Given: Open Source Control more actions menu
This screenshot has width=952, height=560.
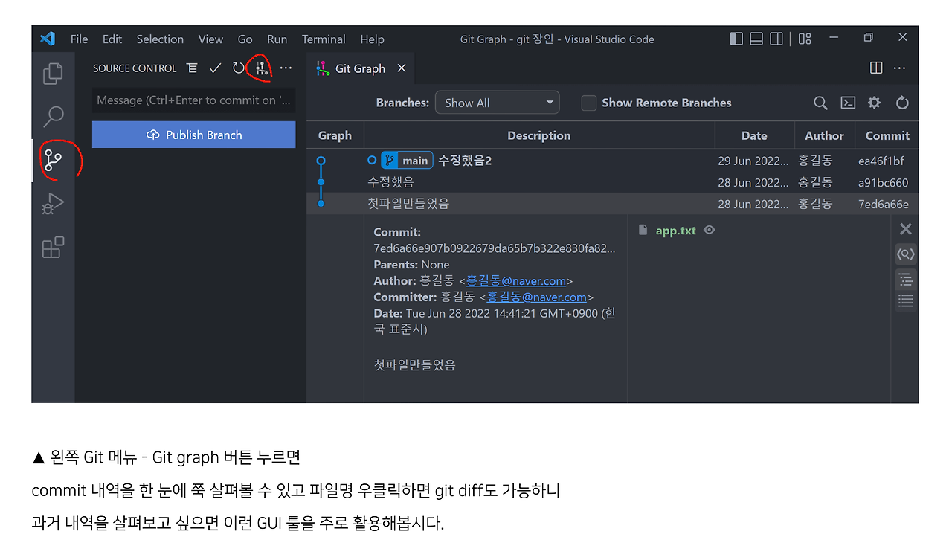Looking at the screenshot, I should (x=286, y=68).
